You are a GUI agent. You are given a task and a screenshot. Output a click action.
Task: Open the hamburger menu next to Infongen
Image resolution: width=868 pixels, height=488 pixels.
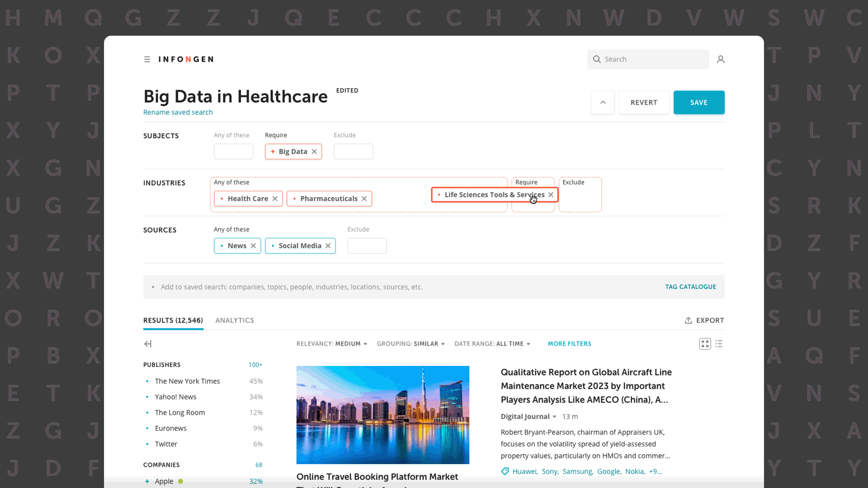(x=147, y=59)
